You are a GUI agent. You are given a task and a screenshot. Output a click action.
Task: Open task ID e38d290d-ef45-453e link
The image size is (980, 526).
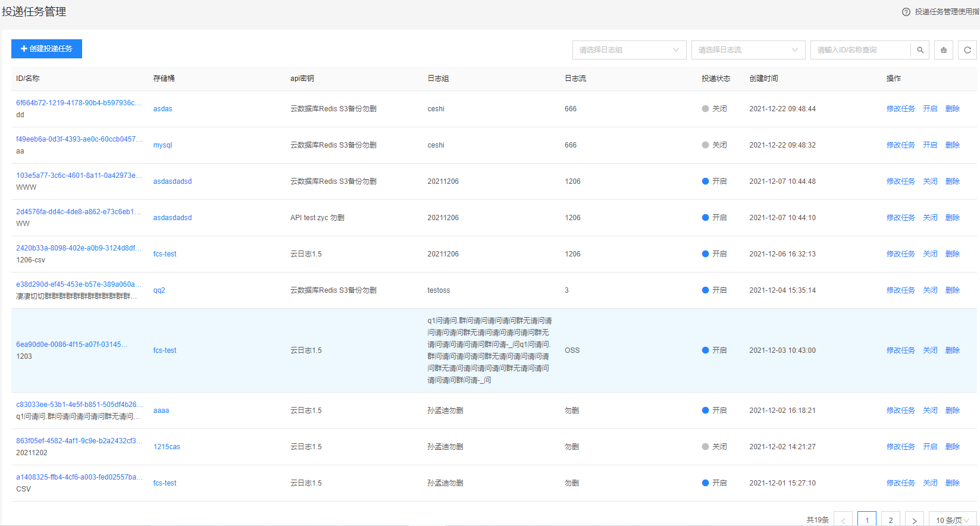pyautogui.click(x=79, y=284)
